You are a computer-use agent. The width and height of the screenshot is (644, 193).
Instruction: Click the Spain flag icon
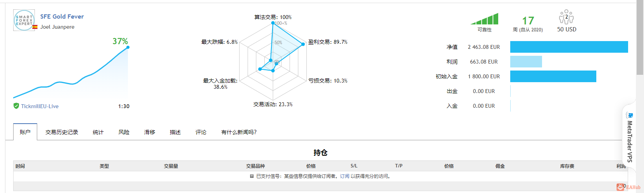[x=35, y=27]
